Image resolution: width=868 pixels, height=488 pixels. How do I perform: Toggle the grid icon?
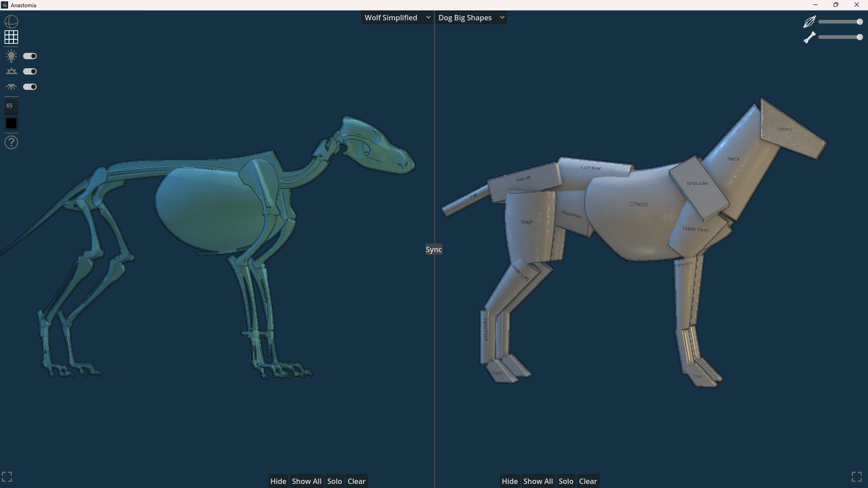[x=11, y=37]
